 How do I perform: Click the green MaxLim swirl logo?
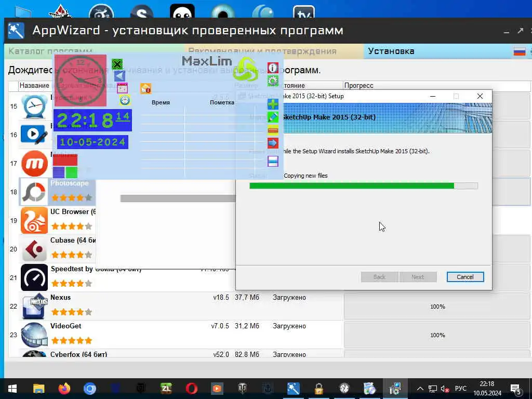tap(245, 69)
